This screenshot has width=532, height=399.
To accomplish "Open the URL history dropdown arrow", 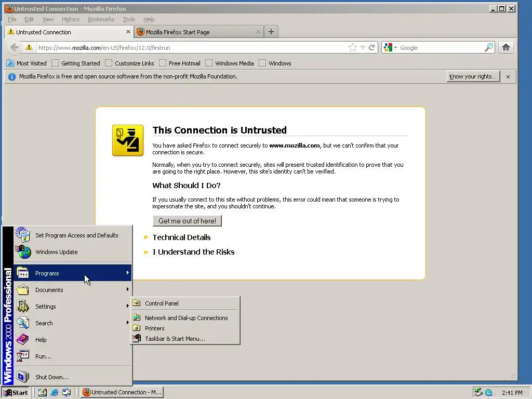I will pos(363,47).
